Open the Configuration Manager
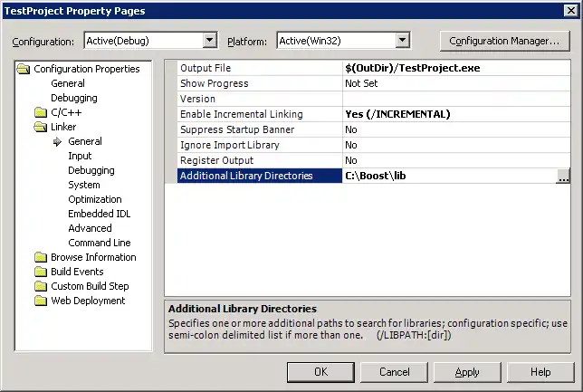Screen dimensions: 583x392 [504, 41]
